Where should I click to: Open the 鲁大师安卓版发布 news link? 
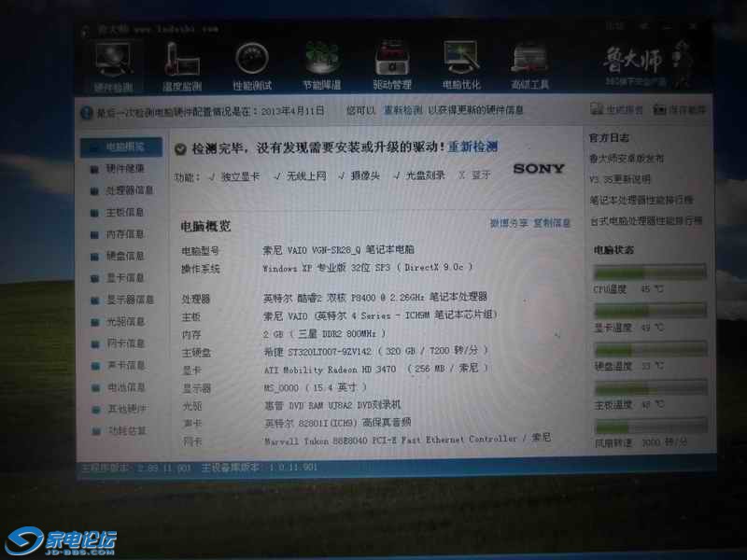click(x=627, y=159)
